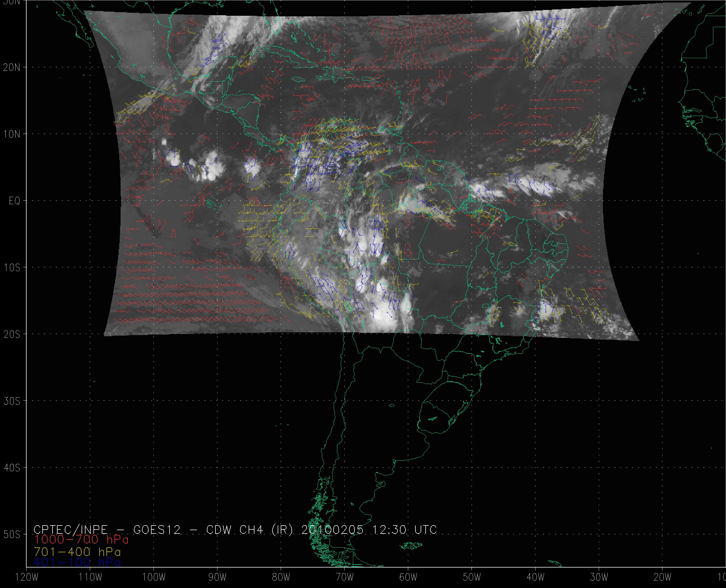The image size is (726, 588).
Task: Click the 70W longitude label
Action: [x=345, y=577]
